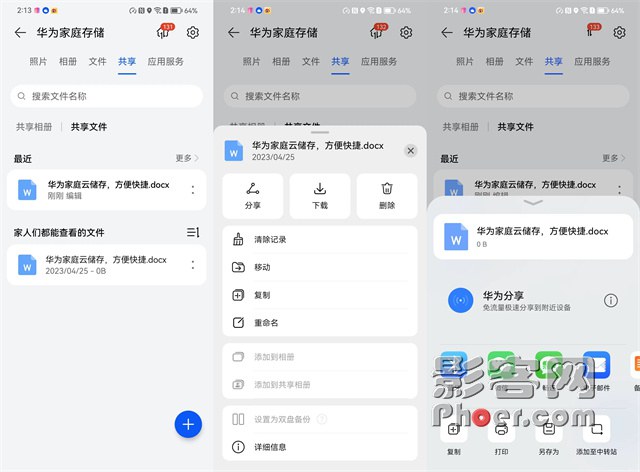Viewport: 640px width, 472px height.
Task: Tap the 0 B docx file card in share panel
Action: pos(533,236)
